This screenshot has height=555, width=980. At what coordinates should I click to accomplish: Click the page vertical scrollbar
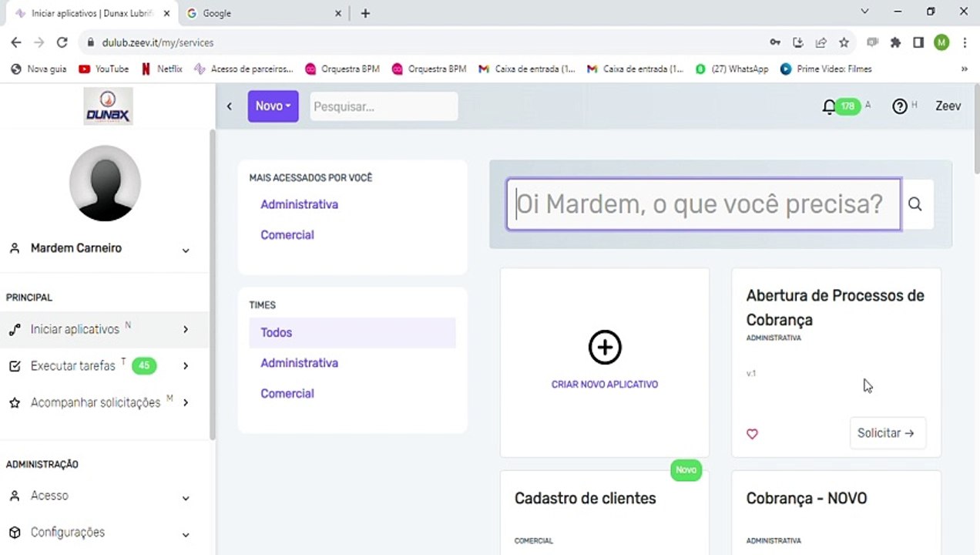point(977,127)
